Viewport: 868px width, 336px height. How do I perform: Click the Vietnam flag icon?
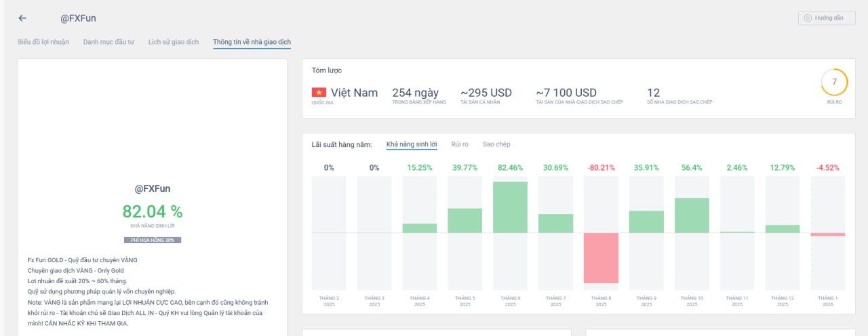click(319, 92)
